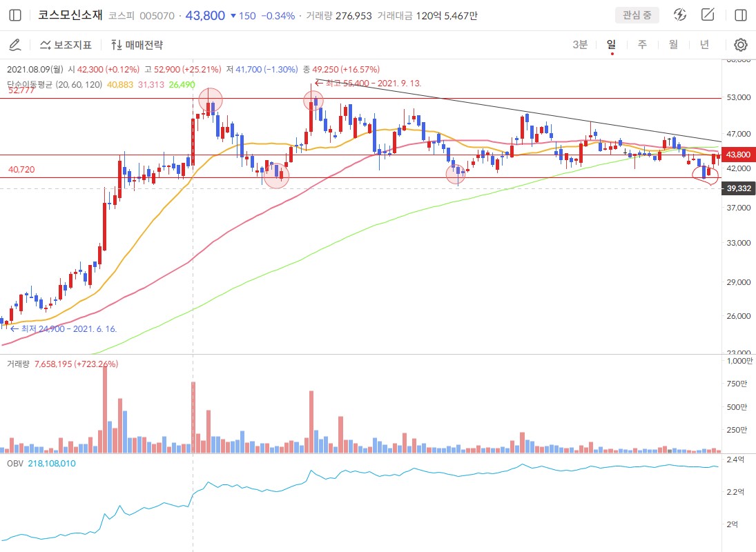This screenshot has width=756, height=552.
Task: Toggle the right side panel icon
Action: tap(741, 15)
